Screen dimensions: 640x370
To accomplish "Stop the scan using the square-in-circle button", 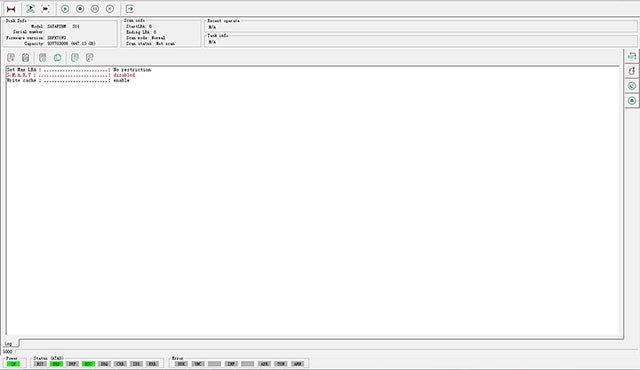I will point(80,9).
